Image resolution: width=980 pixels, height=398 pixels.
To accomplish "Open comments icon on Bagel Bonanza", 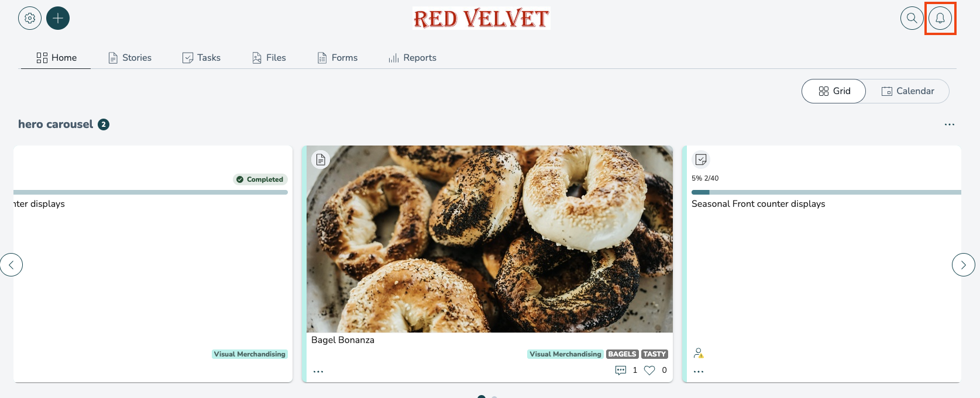I will point(621,370).
